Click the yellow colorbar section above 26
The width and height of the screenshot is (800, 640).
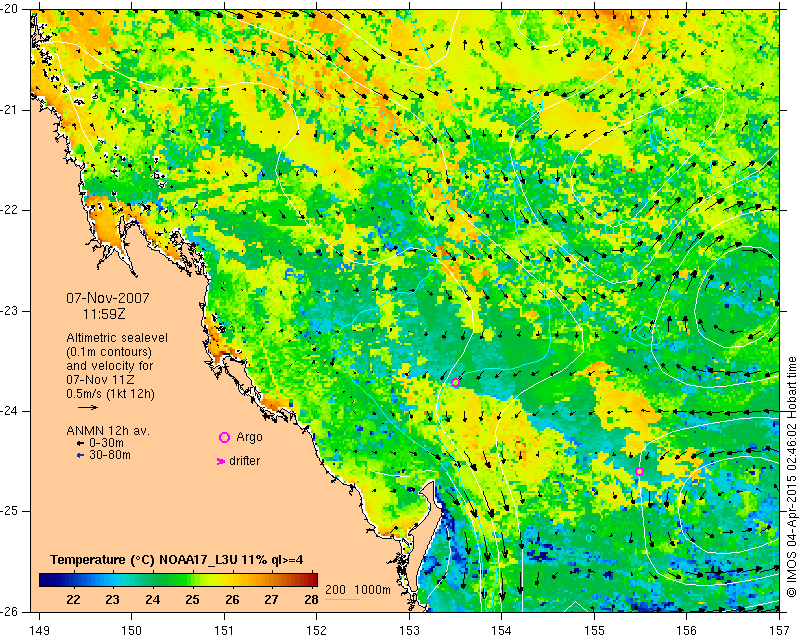232,579
